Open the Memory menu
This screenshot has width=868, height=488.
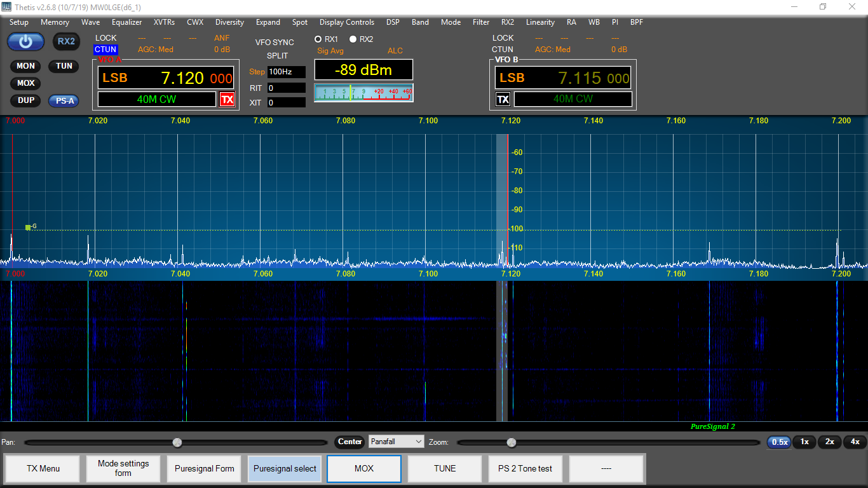click(x=55, y=22)
